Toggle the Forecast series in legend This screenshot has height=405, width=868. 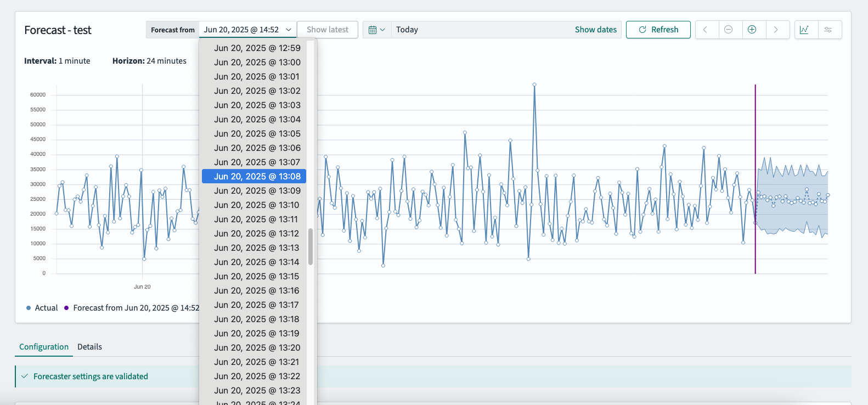(x=132, y=308)
